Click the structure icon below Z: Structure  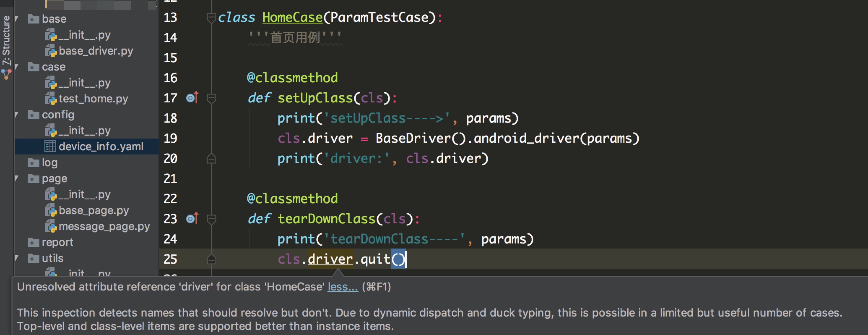[x=6, y=74]
